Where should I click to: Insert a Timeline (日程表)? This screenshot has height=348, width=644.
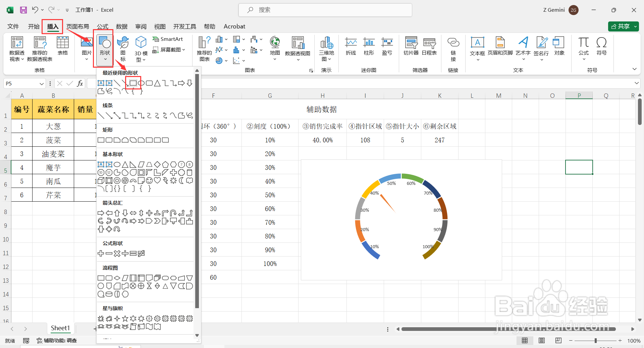(x=429, y=46)
